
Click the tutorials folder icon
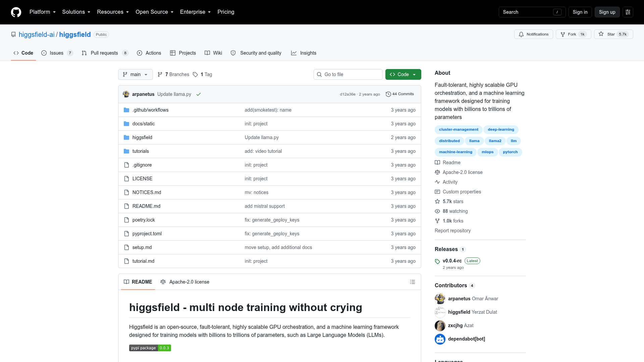coord(126,151)
